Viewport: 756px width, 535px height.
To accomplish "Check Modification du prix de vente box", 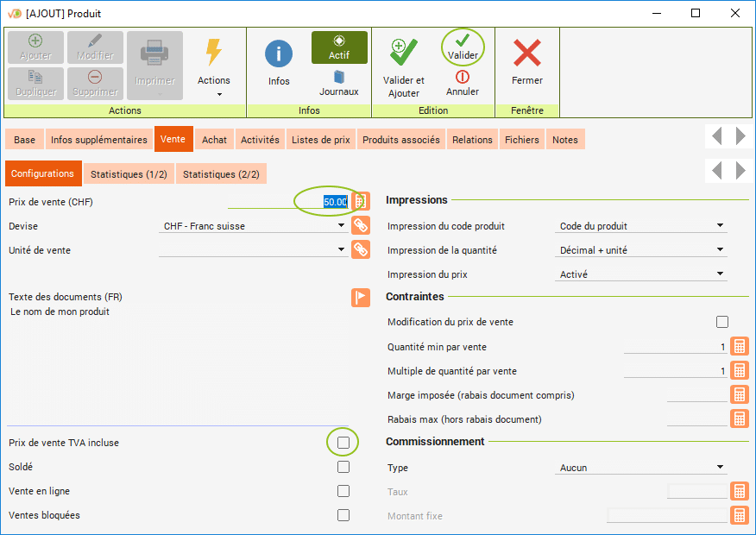I will click(x=722, y=322).
